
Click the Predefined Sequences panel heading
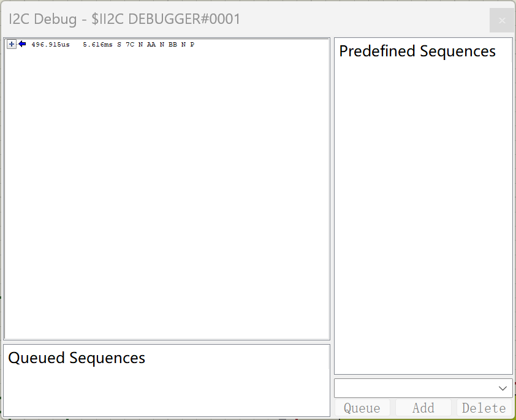click(417, 51)
